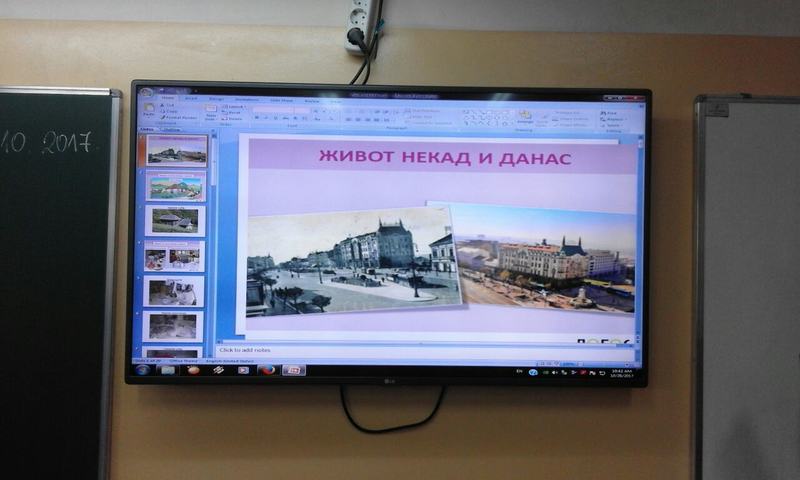Open the round Office button menu
Viewport: 800px width, 480px height.
coord(146,93)
